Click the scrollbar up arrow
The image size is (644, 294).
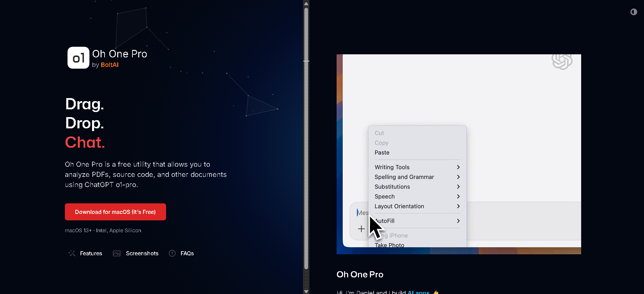pos(306,4)
